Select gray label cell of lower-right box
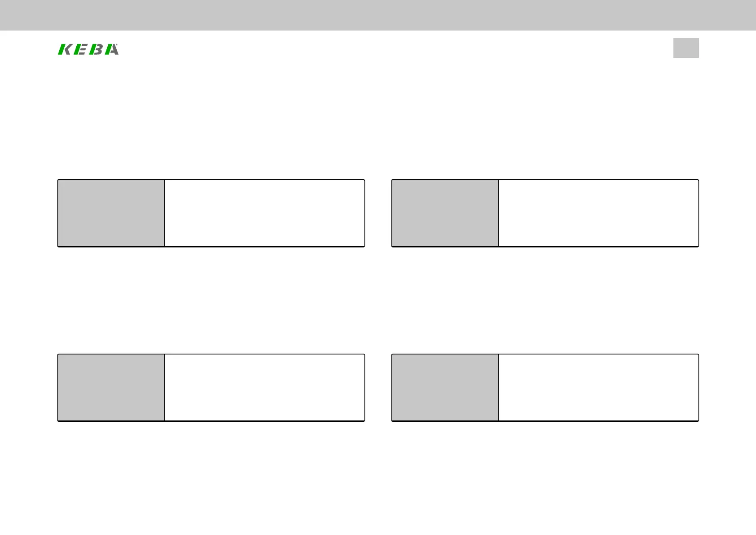 (x=445, y=387)
